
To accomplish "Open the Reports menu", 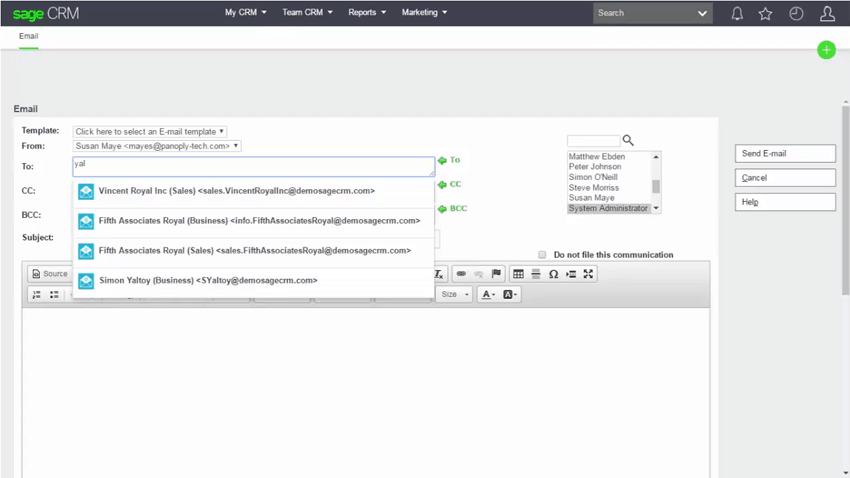I will 367,12.
